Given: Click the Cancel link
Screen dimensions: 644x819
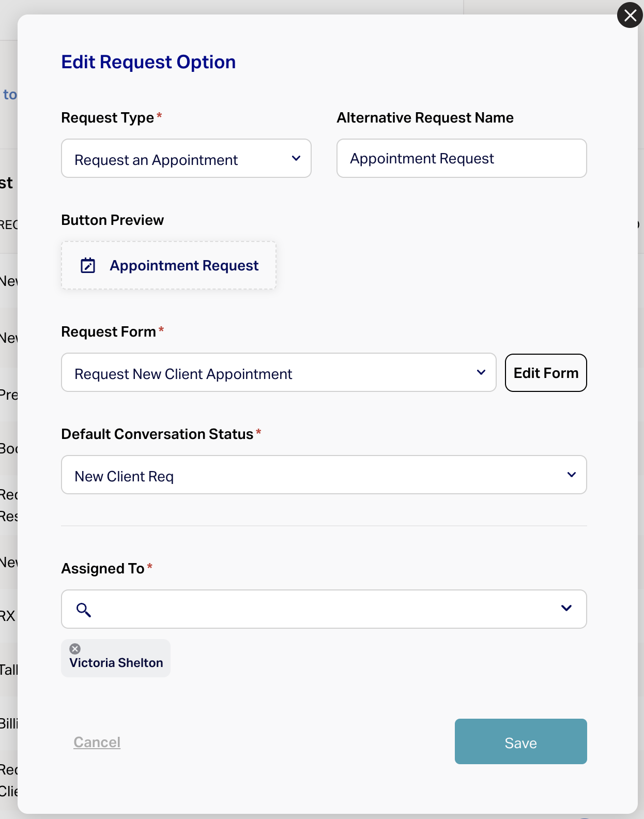Looking at the screenshot, I should [x=97, y=742].
